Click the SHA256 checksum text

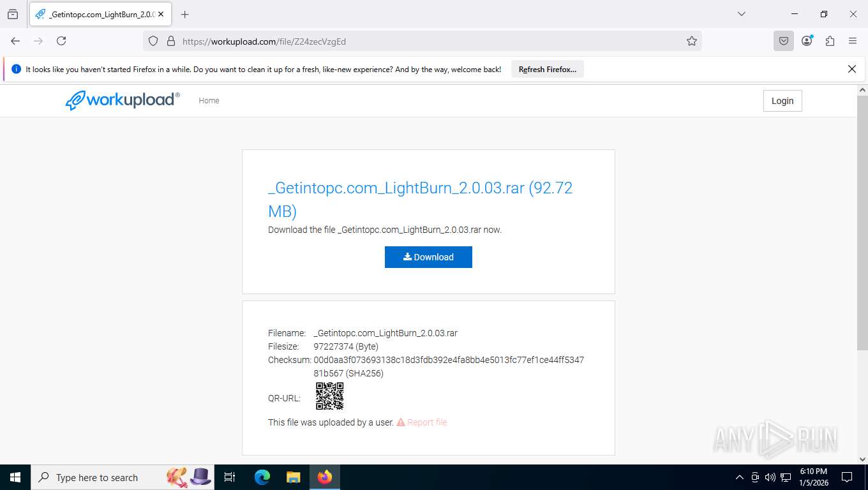point(449,367)
